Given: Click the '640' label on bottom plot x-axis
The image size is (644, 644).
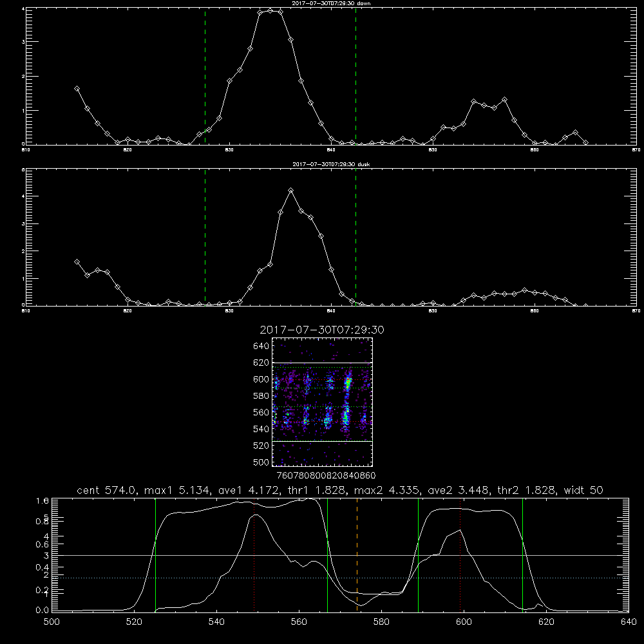Looking at the screenshot, I should [629, 622].
